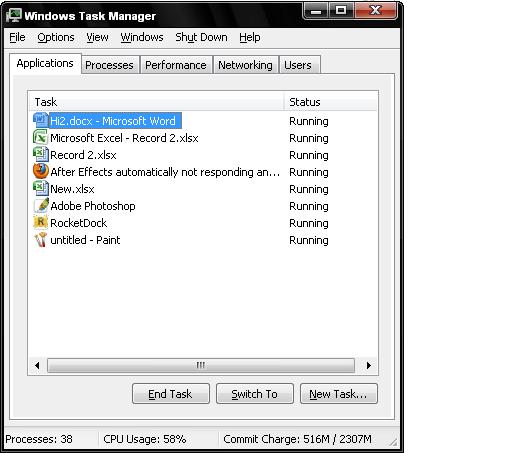Viewport: 512px width, 453px height.
Task: Select the Firefox icon for After Effects page
Action: [41, 171]
